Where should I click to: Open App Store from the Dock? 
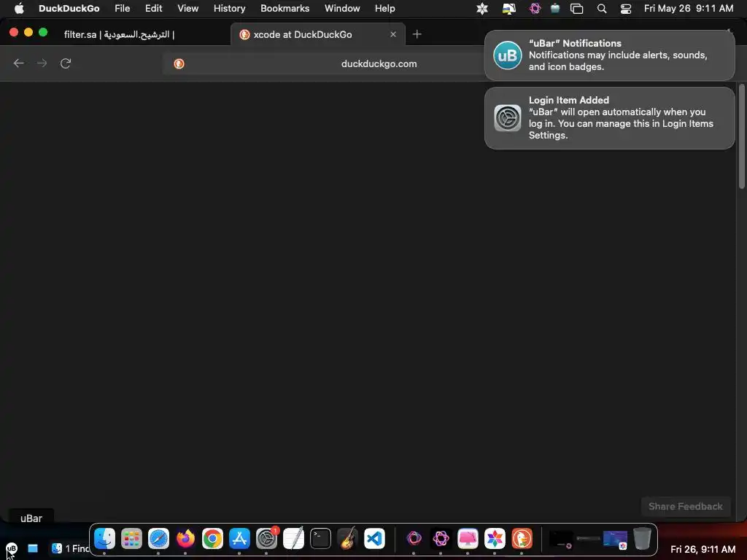[239, 539]
